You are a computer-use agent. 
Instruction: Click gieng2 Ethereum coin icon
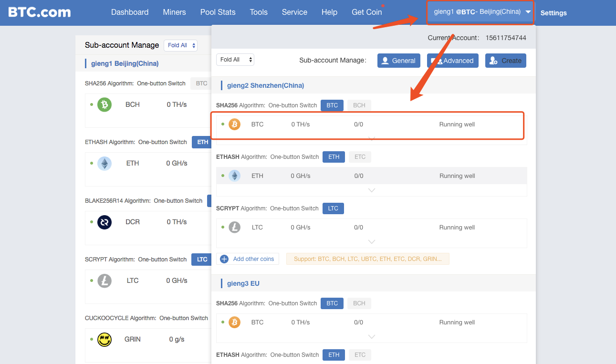click(234, 176)
